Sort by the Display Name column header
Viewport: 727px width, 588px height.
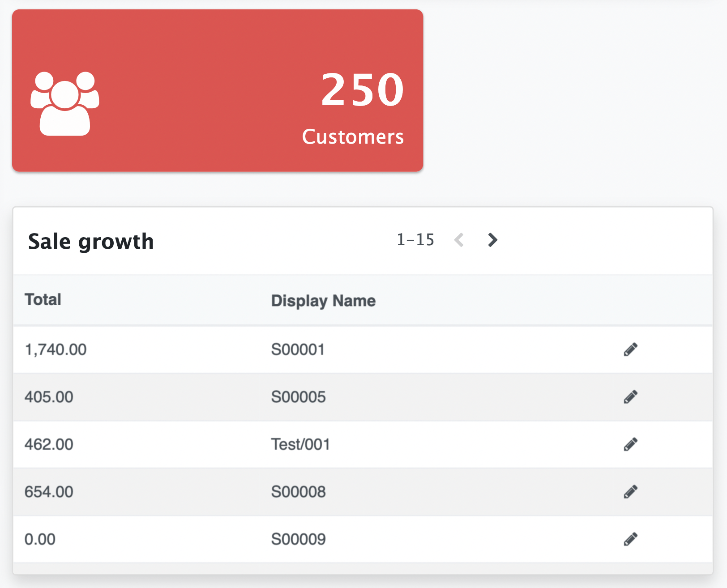pos(323,301)
